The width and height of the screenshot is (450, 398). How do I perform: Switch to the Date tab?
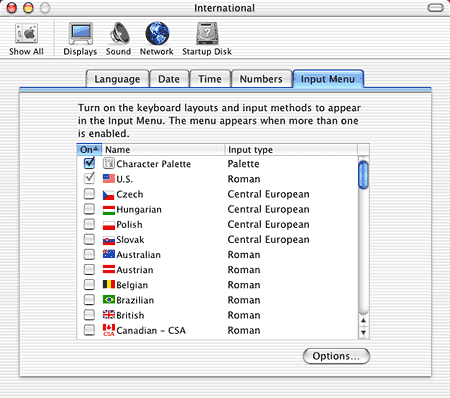(x=169, y=79)
